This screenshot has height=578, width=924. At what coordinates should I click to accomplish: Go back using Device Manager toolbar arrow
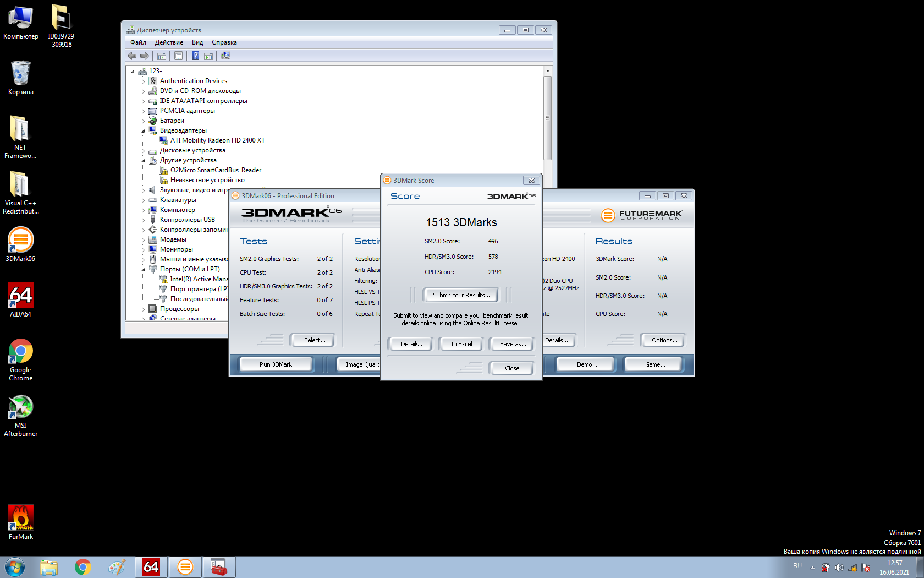tap(132, 56)
